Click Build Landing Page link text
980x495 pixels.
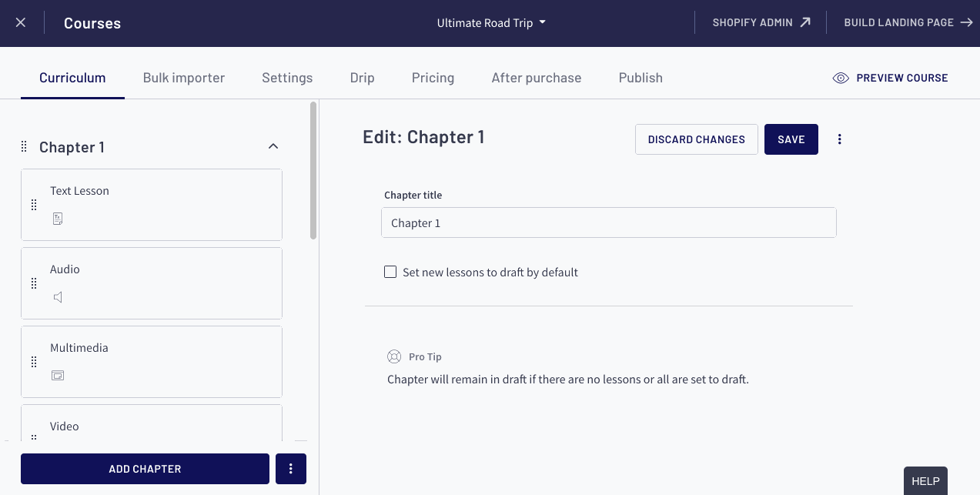click(x=898, y=22)
